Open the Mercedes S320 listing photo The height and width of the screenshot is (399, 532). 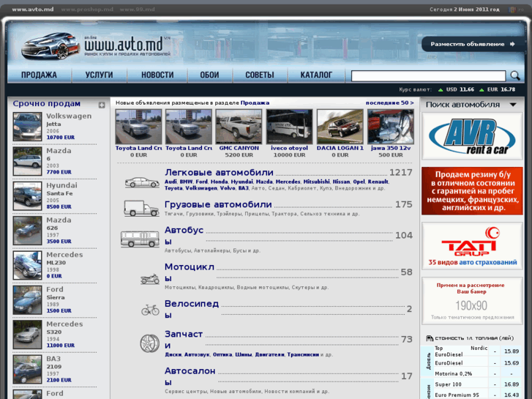tap(28, 335)
